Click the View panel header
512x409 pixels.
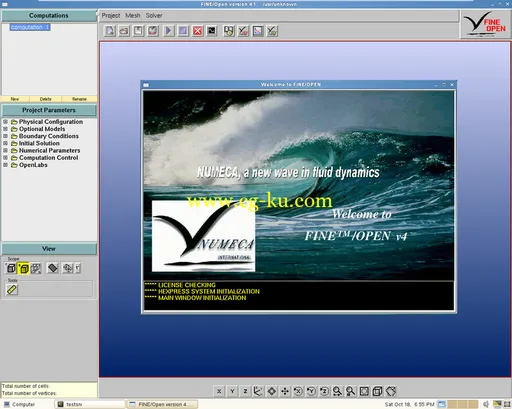[x=49, y=249]
